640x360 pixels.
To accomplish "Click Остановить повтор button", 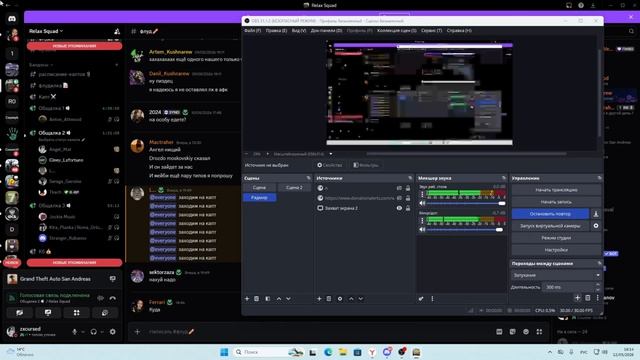I will pyautogui.click(x=550, y=214).
